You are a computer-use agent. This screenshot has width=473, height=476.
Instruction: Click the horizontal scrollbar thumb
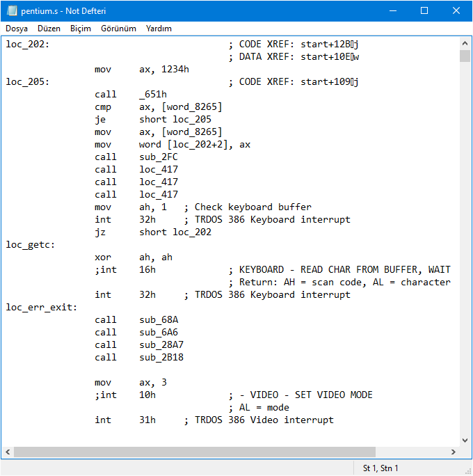click(x=195, y=452)
